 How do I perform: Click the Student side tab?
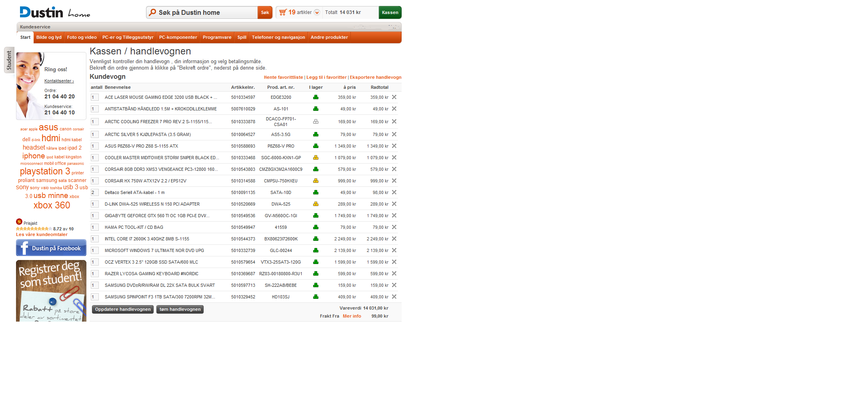pyautogui.click(x=9, y=60)
